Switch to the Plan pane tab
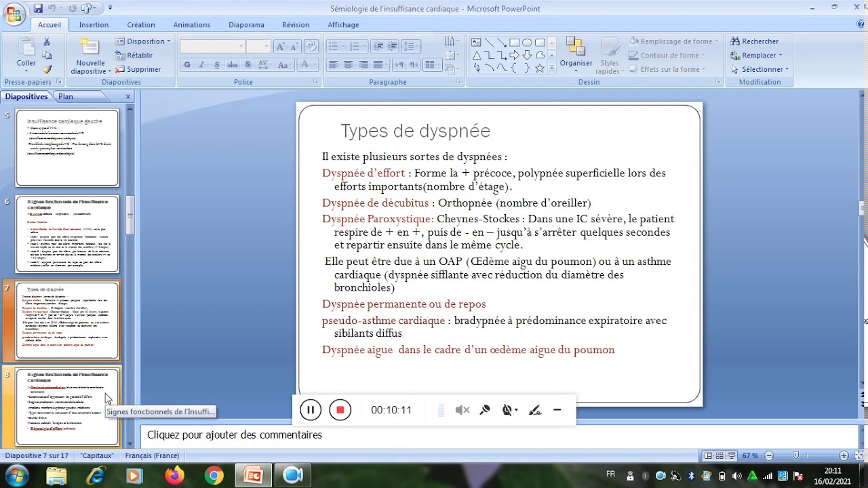Image resolution: width=868 pixels, height=488 pixels. [x=66, y=96]
